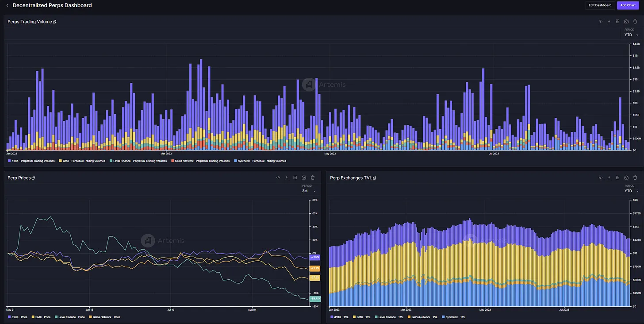Image resolution: width=644 pixels, height=324 pixels.
Task: Toggle the GMX - TVL legend series
Action: pyautogui.click(x=362, y=317)
